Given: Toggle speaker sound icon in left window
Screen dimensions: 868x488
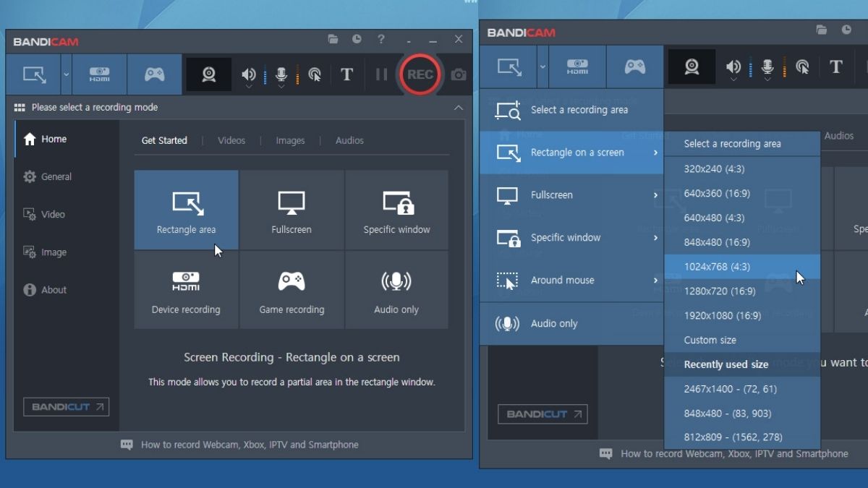Looking at the screenshot, I should (x=249, y=74).
